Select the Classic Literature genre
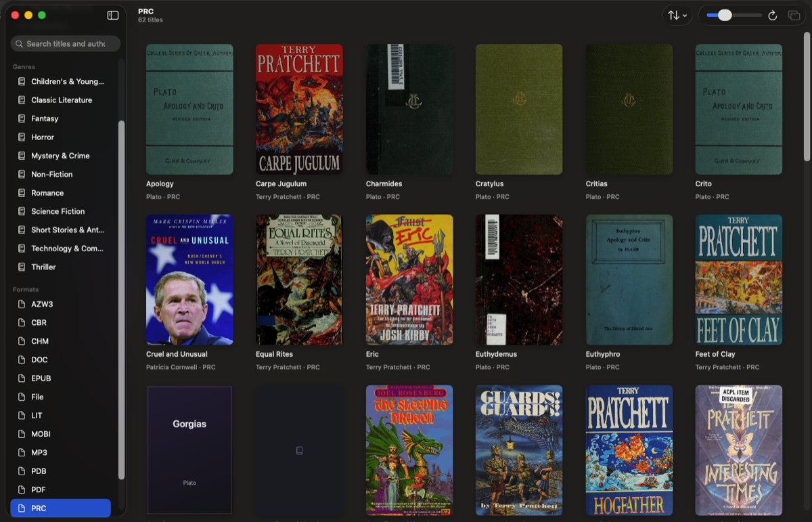Screen dimensions: 812x522 [61, 100]
